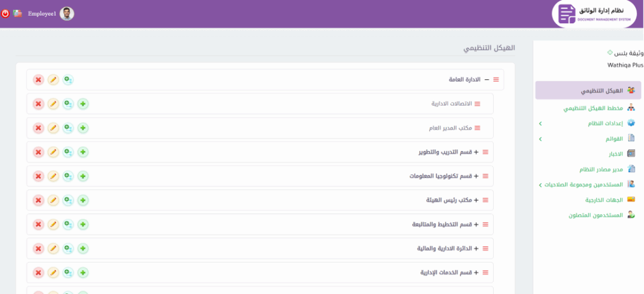Click the Document Management System logo

point(594,14)
